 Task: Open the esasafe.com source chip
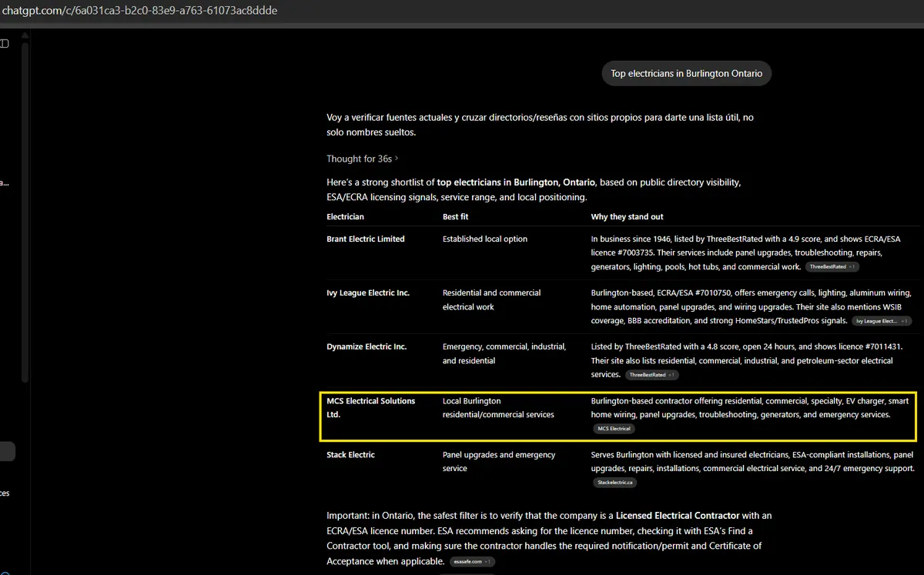tap(472, 561)
